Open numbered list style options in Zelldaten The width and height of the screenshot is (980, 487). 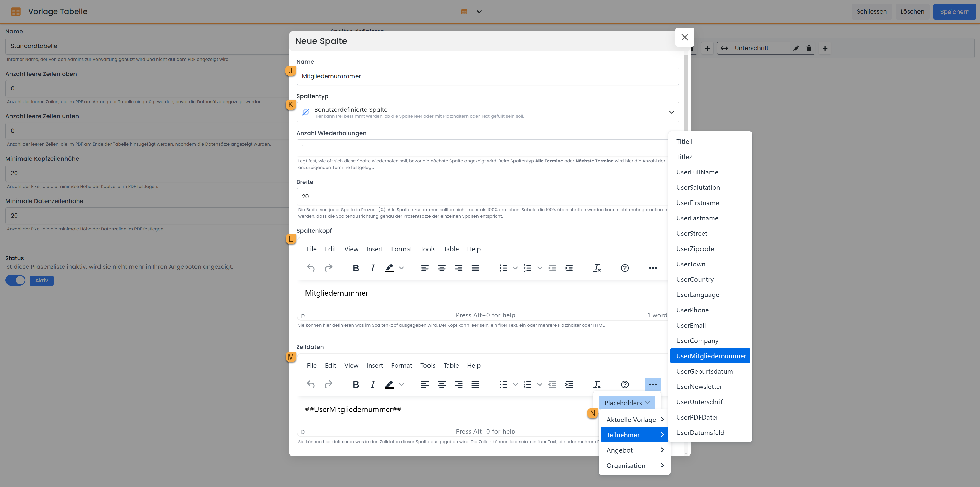pos(540,385)
